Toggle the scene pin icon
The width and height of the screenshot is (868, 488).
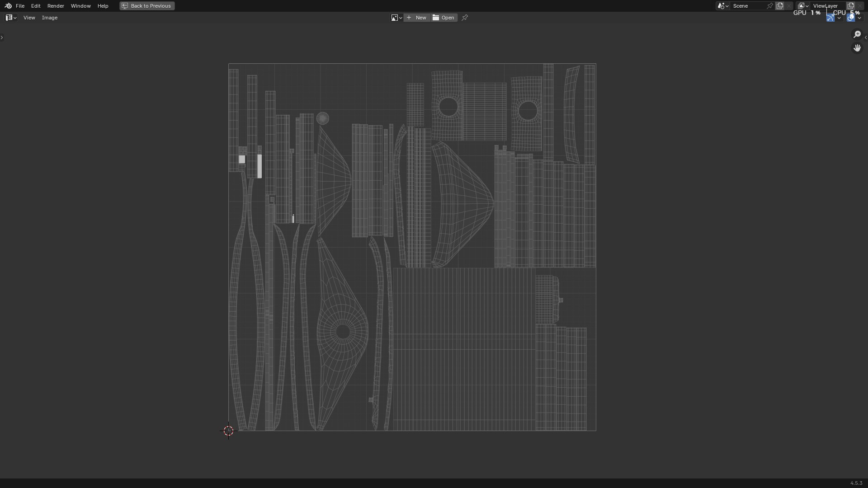[770, 6]
